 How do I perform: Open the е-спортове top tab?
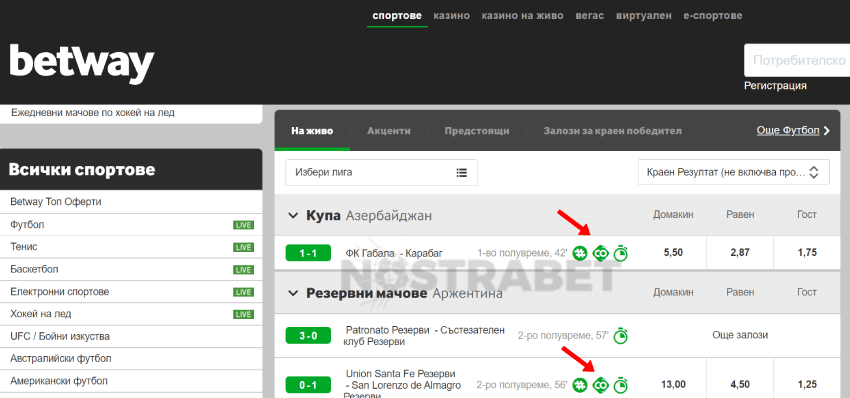pyautogui.click(x=713, y=16)
